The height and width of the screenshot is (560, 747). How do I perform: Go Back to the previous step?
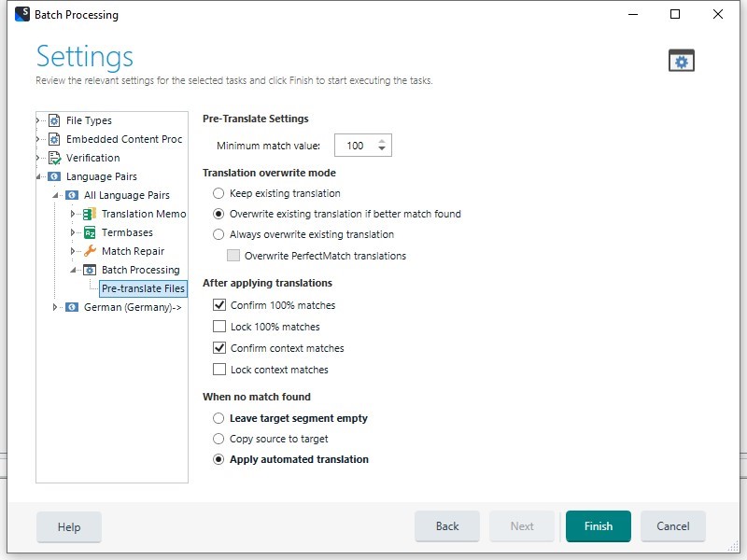click(x=447, y=526)
